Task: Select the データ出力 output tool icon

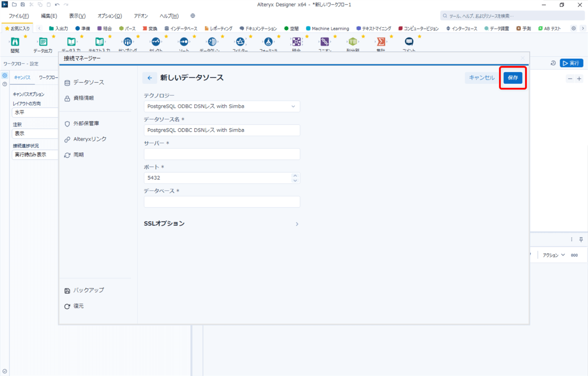Action: pos(43,42)
